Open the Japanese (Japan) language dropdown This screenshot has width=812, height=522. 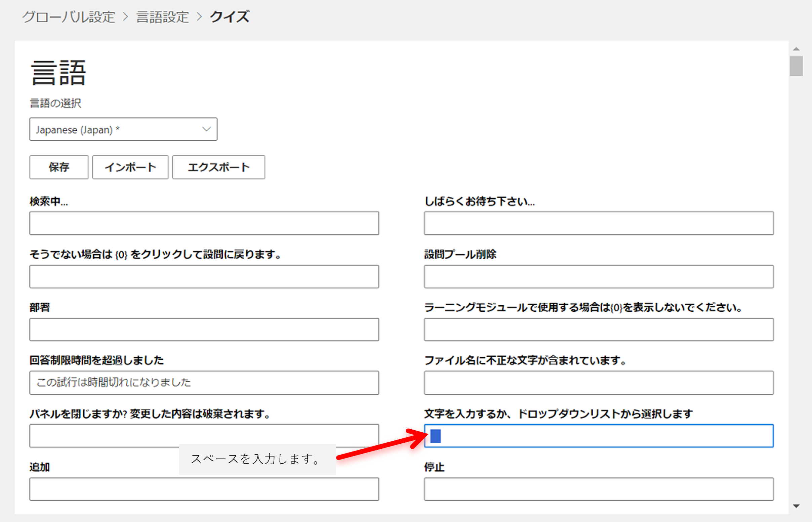(123, 129)
